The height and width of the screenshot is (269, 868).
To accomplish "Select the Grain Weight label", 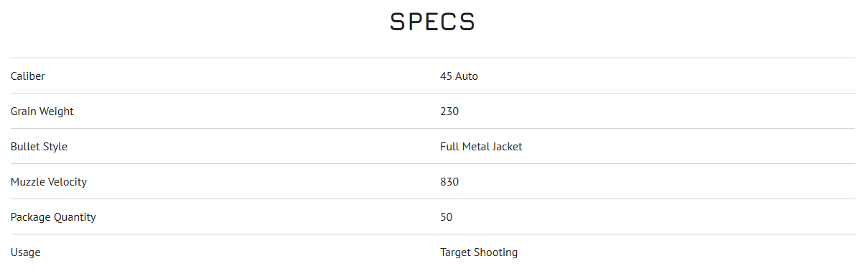I will point(42,111).
